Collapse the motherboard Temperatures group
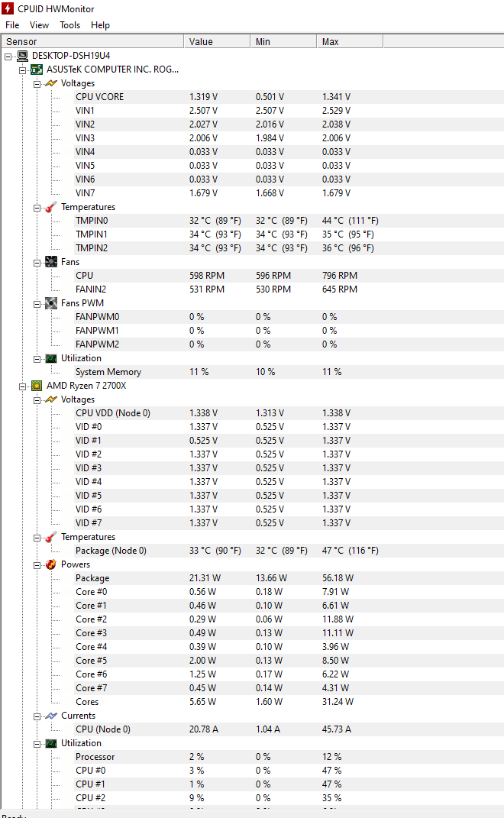This screenshot has width=504, height=818. pos(37,208)
